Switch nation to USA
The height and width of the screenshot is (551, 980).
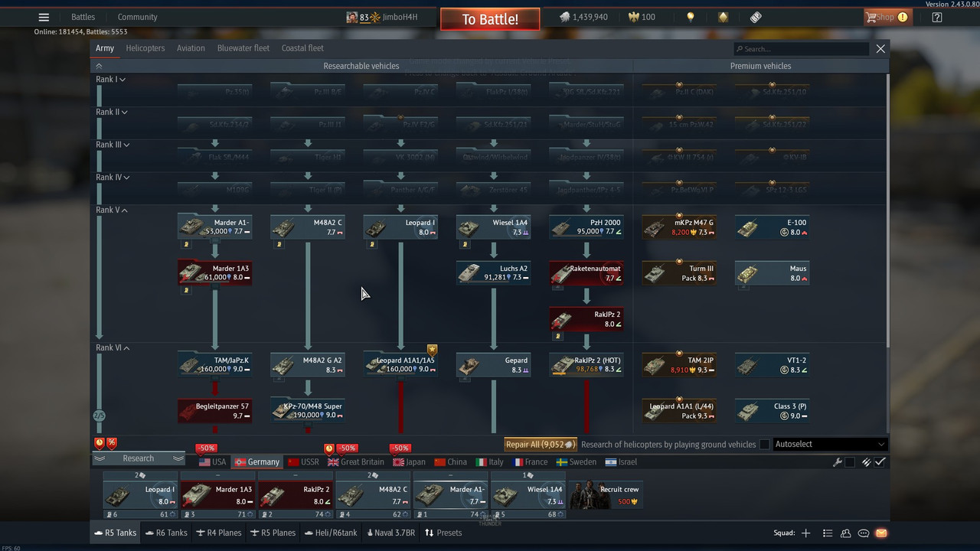pos(213,462)
